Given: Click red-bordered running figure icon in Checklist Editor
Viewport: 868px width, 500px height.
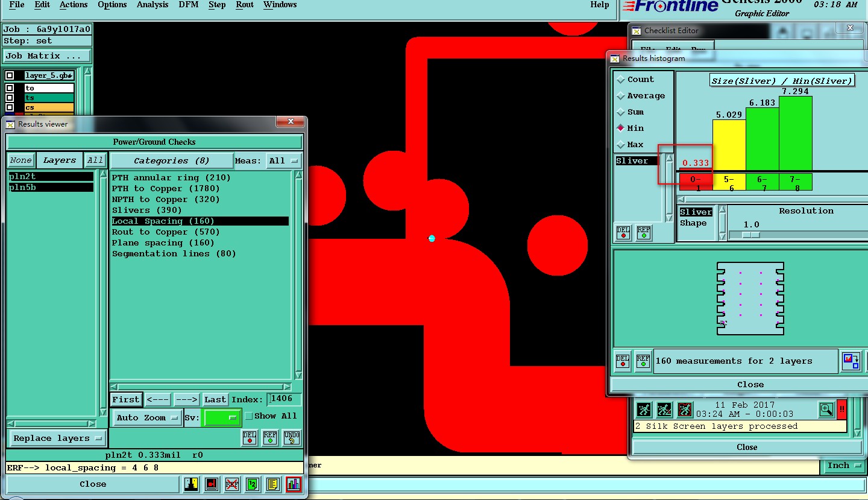Looking at the screenshot, I should pos(685,410).
